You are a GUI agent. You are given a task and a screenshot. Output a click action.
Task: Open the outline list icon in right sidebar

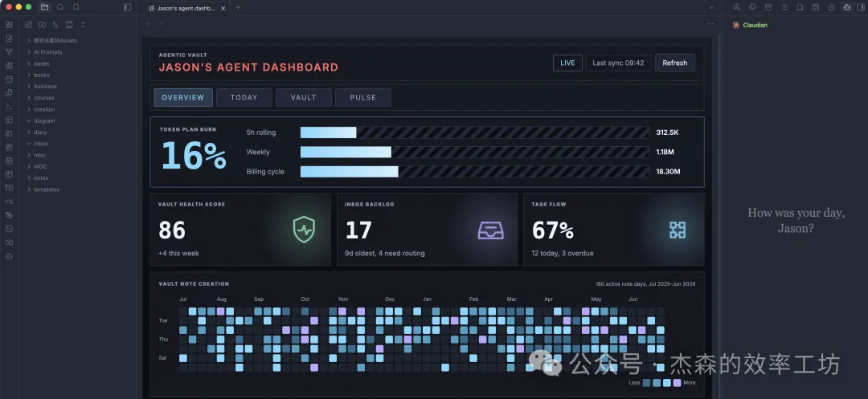tap(784, 7)
